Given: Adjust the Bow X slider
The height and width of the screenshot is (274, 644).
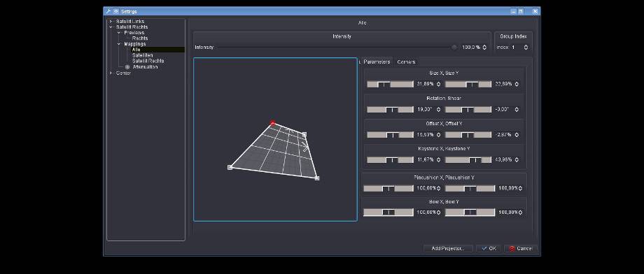Looking at the screenshot, I should pos(388,212).
